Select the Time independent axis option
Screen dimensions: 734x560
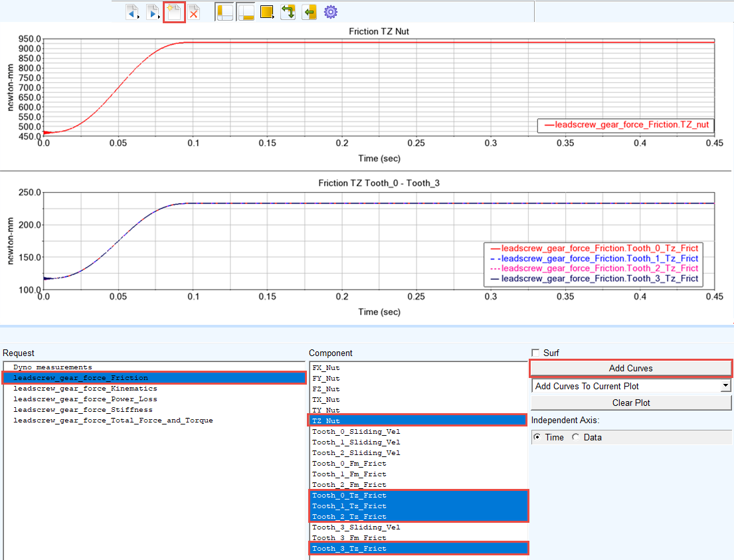coord(537,437)
